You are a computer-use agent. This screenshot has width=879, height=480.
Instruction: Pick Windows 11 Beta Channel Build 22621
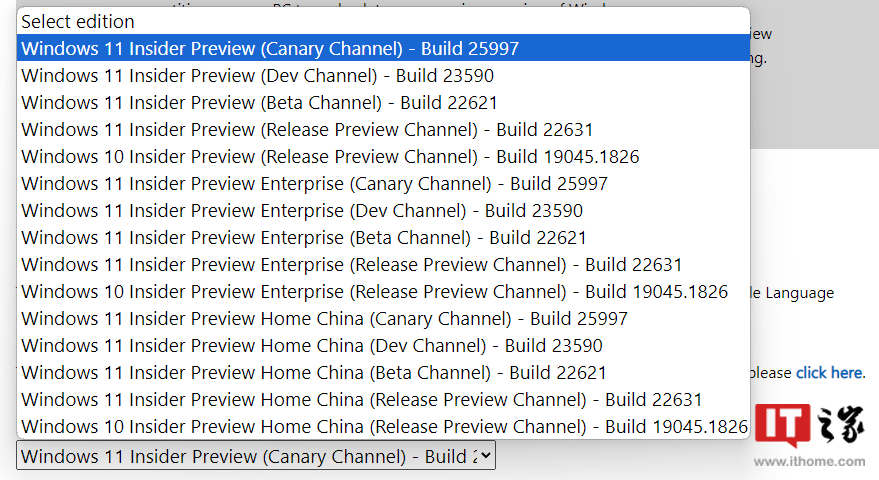tap(259, 102)
